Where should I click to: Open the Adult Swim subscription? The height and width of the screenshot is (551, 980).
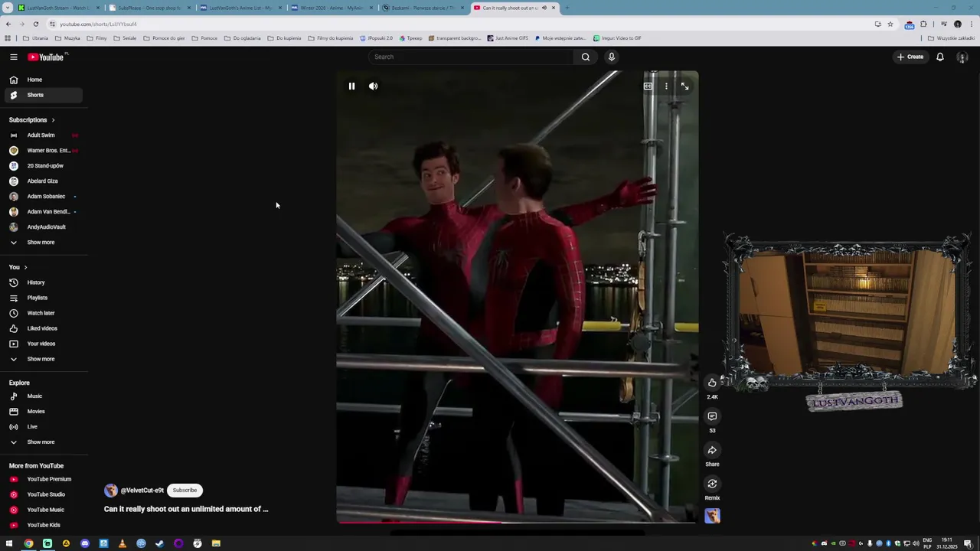tap(42, 135)
